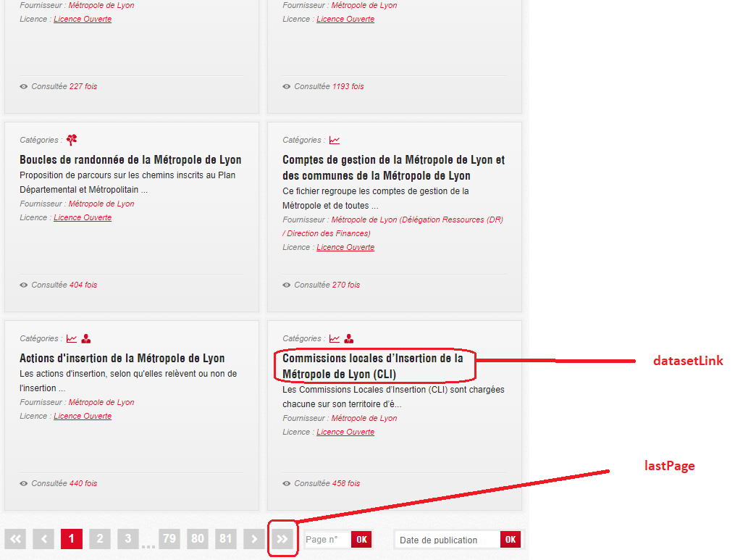Click OK next to Date de publication

tap(511, 539)
